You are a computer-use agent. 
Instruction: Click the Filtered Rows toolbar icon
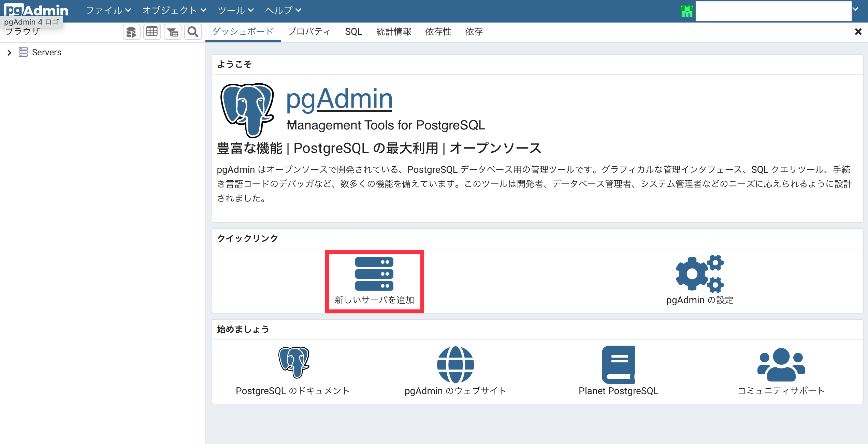[173, 32]
